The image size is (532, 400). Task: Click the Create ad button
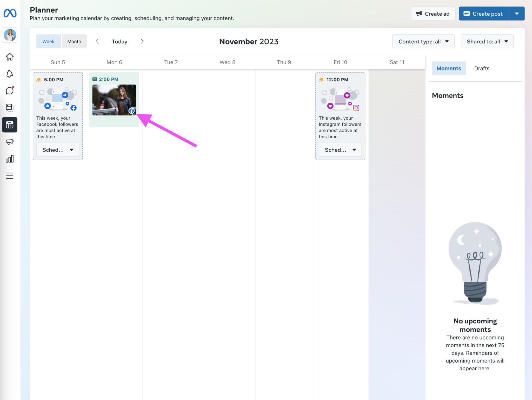point(433,13)
